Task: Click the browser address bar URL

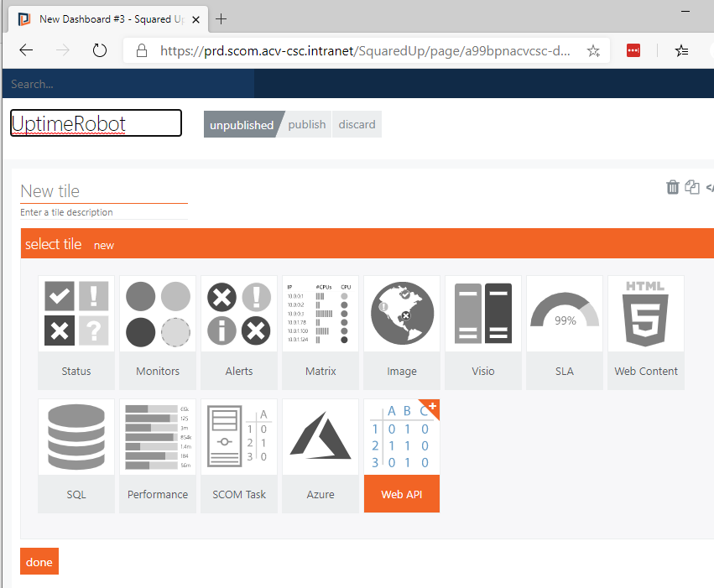Action: pyautogui.click(x=364, y=50)
